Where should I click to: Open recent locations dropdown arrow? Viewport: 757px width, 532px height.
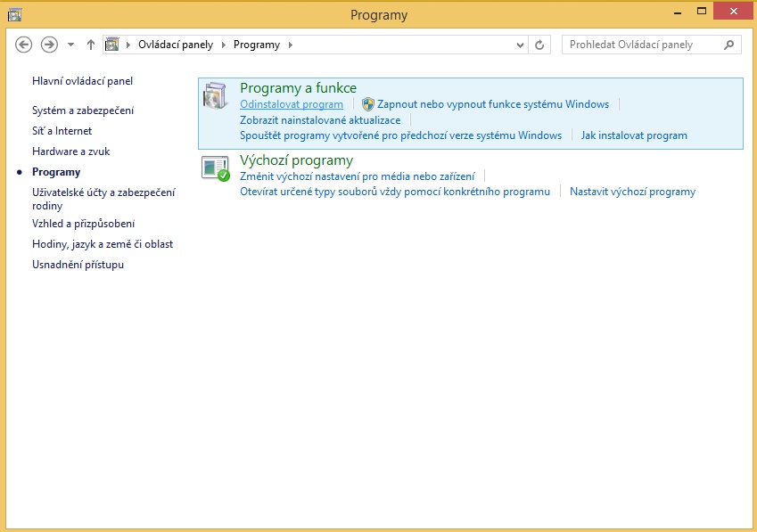(70, 45)
